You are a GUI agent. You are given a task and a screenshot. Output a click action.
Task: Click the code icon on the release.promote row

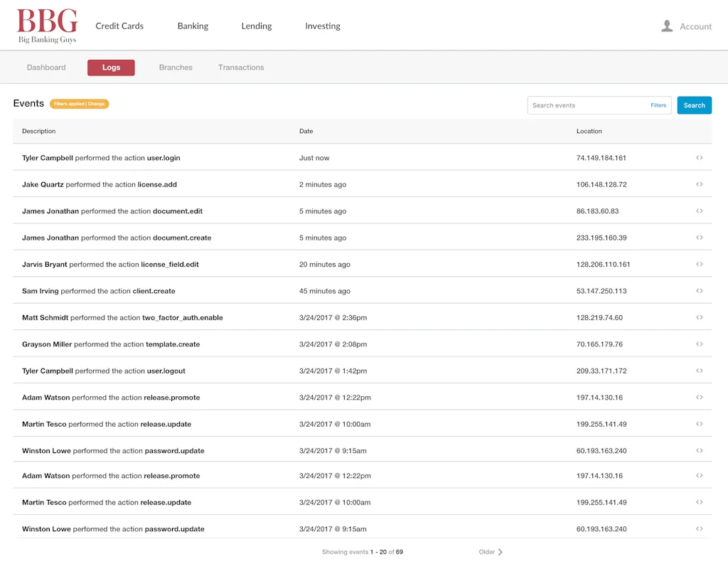pyautogui.click(x=700, y=398)
